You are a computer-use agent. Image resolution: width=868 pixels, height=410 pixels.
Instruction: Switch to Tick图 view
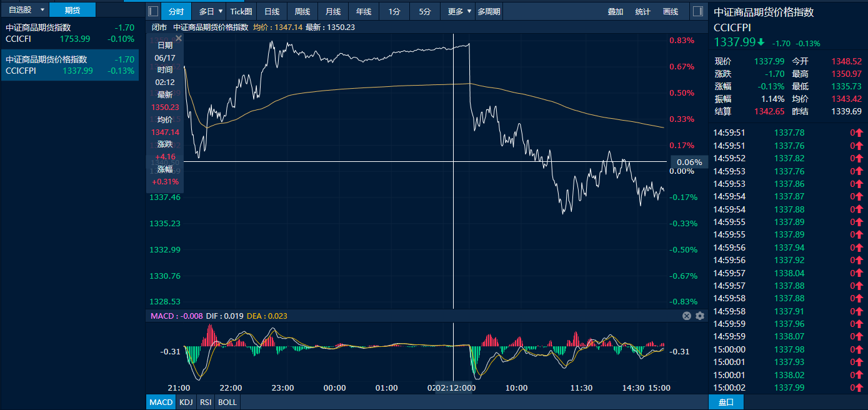(241, 11)
